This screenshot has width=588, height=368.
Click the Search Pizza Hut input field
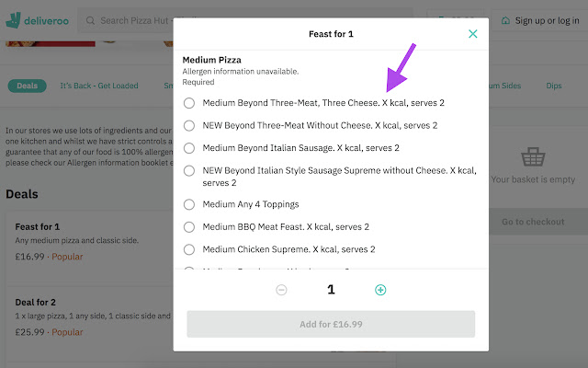(x=138, y=20)
